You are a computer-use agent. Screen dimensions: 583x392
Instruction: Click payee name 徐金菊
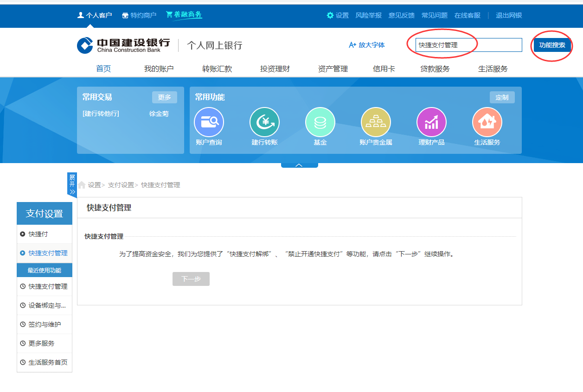[159, 114]
